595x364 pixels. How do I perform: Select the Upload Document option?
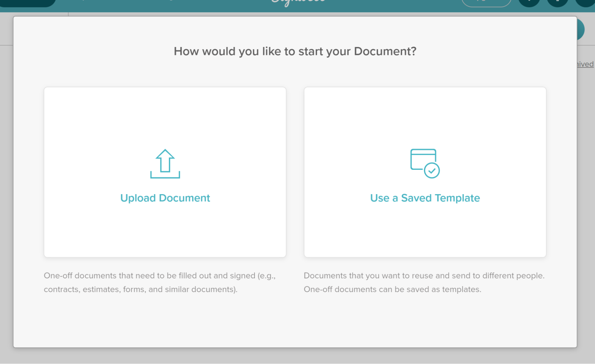point(165,198)
